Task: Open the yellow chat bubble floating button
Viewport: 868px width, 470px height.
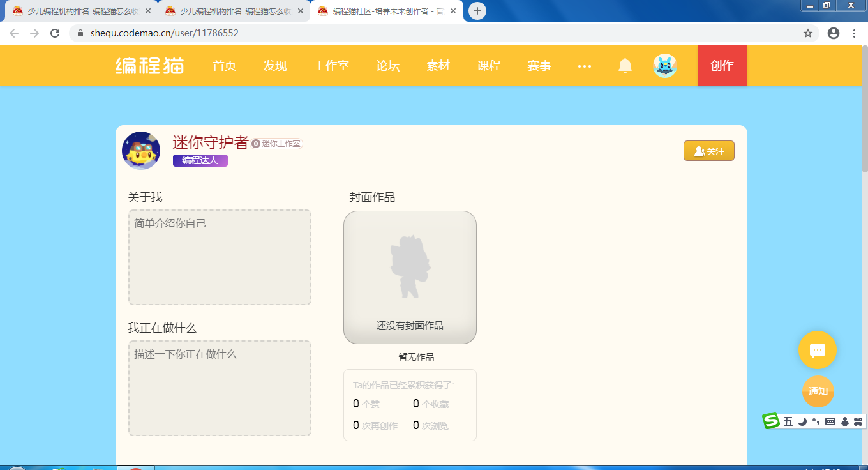Action: pyautogui.click(x=818, y=350)
